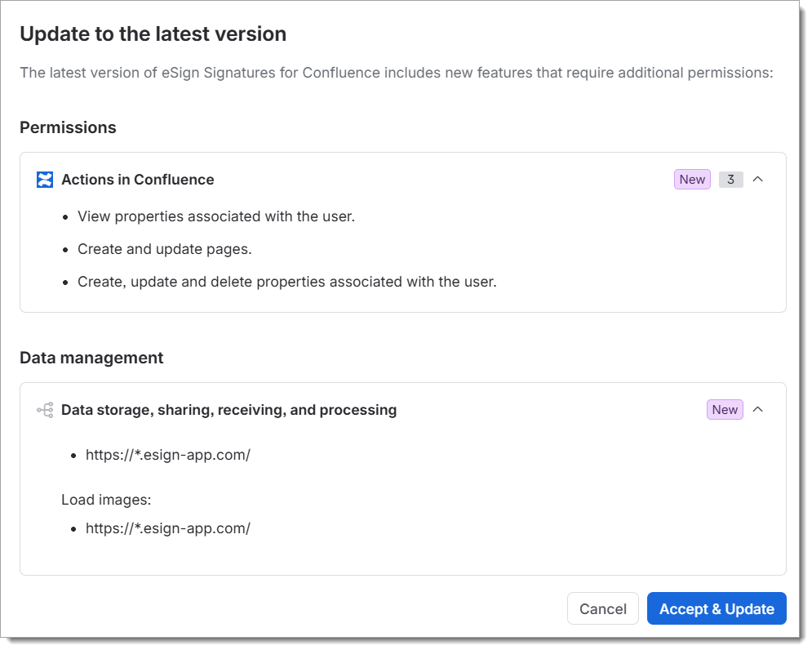This screenshot has height=650, width=812.
Task: Click the esign-app.com URL above Load images
Action: (x=168, y=455)
